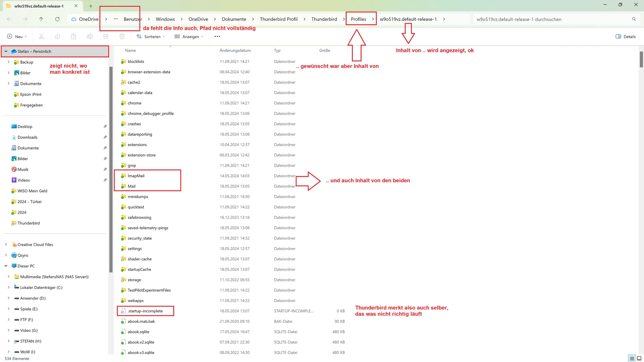Expand the STEFAN (H:) drive node

8,341
